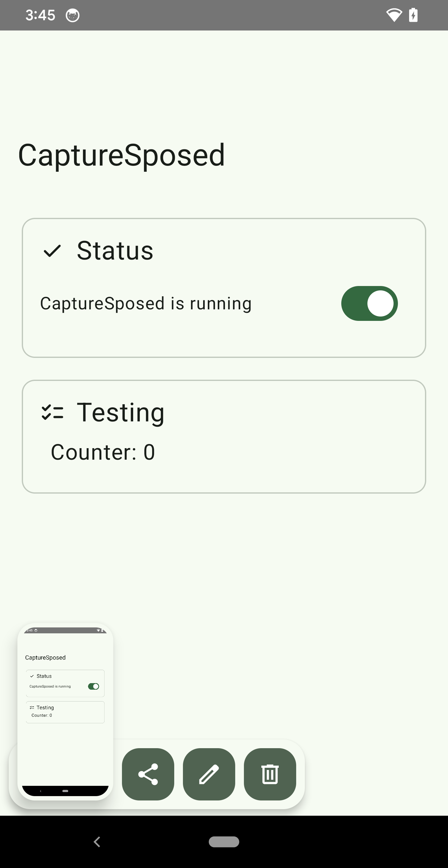
Task: Tap the Status heading
Action: pyautogui.click(x=115, y=251)
